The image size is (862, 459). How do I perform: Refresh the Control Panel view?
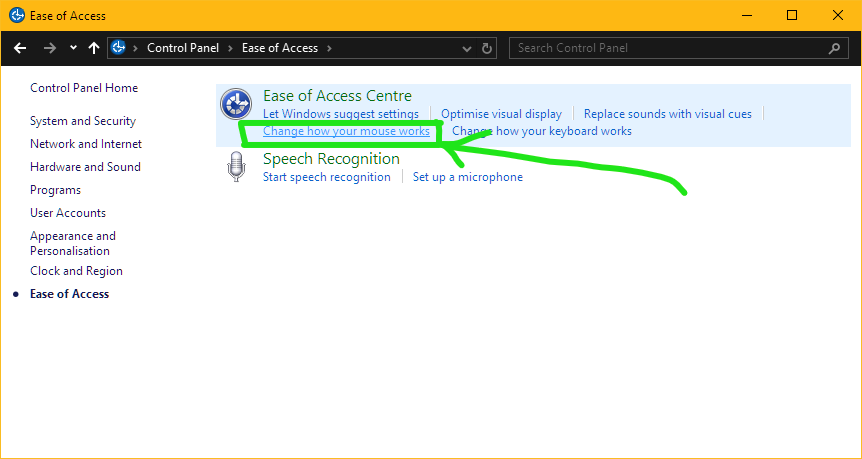click(487, 48)
